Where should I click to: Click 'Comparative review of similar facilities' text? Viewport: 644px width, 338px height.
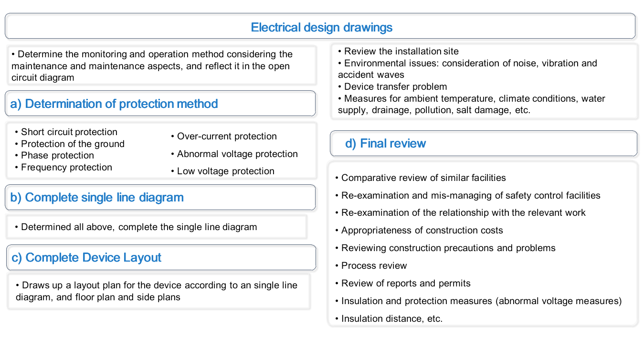tap(423, 178)
